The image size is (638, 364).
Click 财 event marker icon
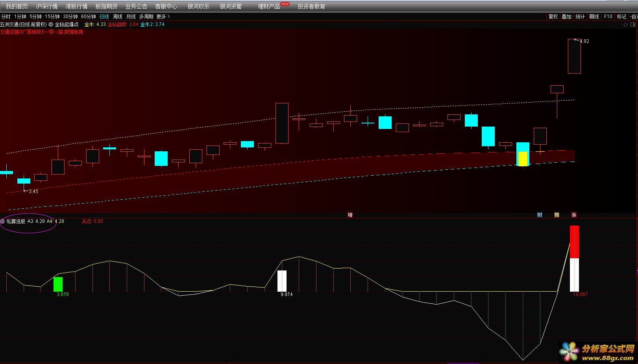540,215
